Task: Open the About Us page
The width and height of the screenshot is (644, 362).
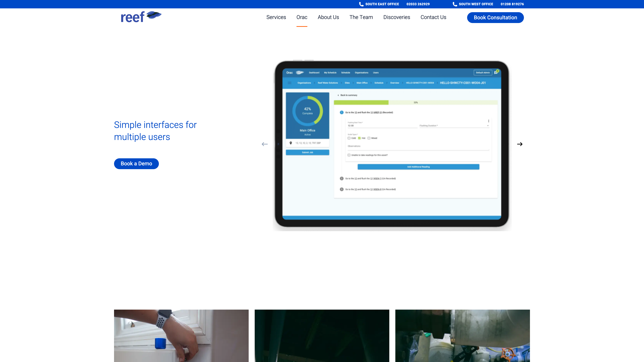Action: [x=328, y=17]
